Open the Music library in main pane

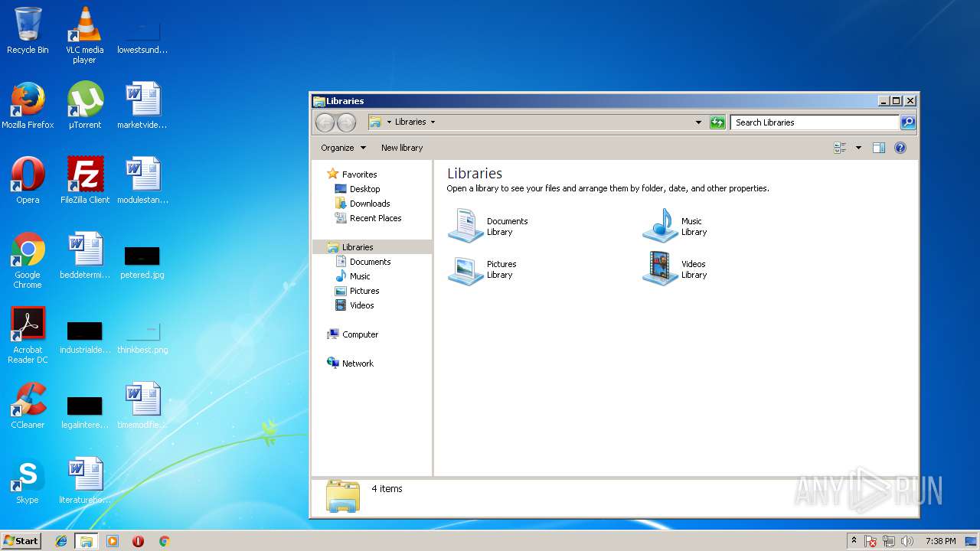675,226
